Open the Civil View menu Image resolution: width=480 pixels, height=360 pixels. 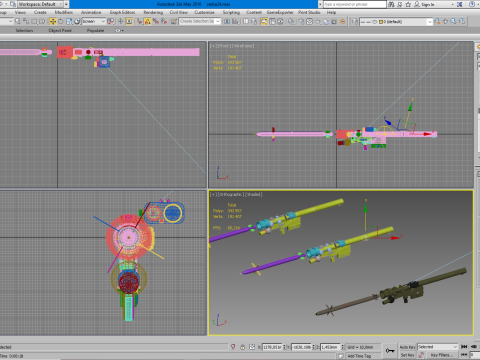[178, 12]
